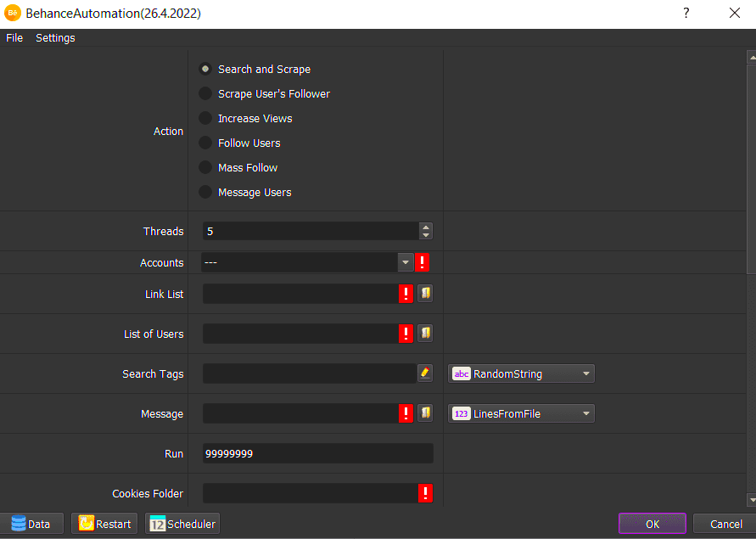Choose the Message Users action
Screen dimensions: 756x539
(205, 193)
